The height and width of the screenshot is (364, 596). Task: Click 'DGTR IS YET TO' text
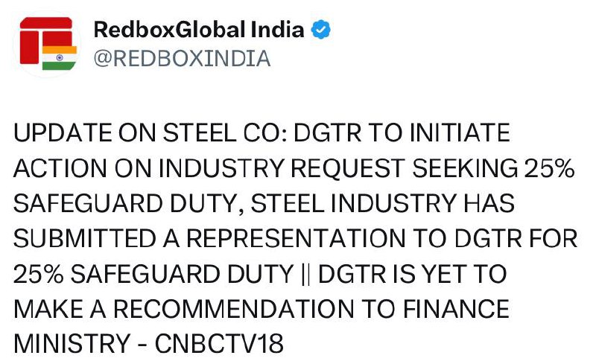click(413, 275)
